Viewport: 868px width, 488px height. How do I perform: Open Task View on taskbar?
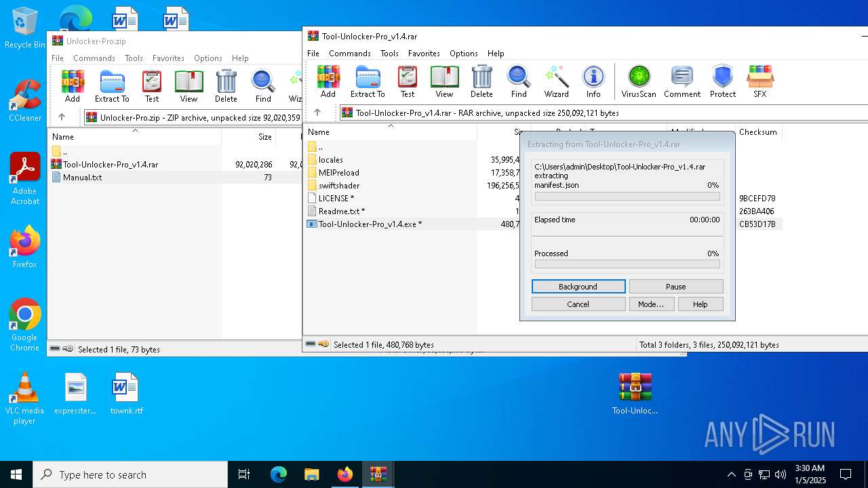244,474
